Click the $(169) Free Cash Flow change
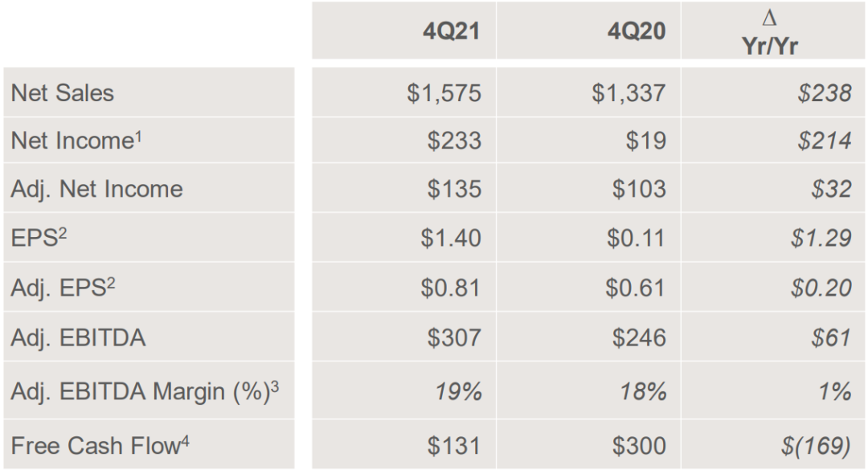 (816, 446)
